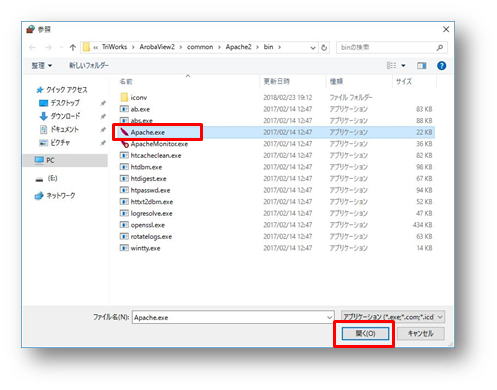This screenshot has width=497, height=390.
Task: Click common in the breadcrumb path
Action: 200,47
